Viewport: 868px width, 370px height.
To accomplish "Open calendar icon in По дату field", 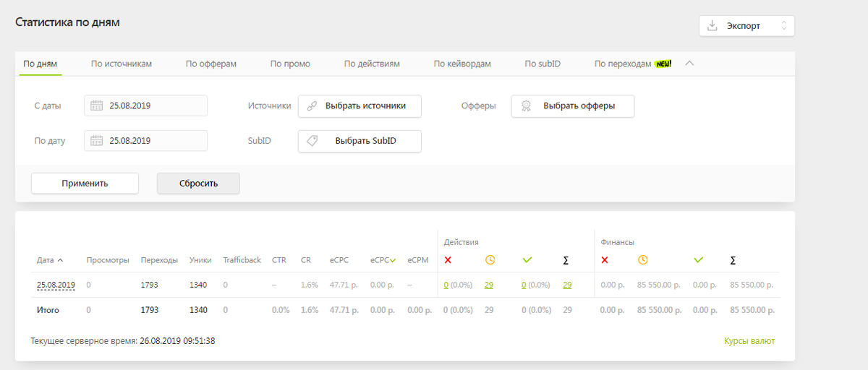I will tap(97, 141).
